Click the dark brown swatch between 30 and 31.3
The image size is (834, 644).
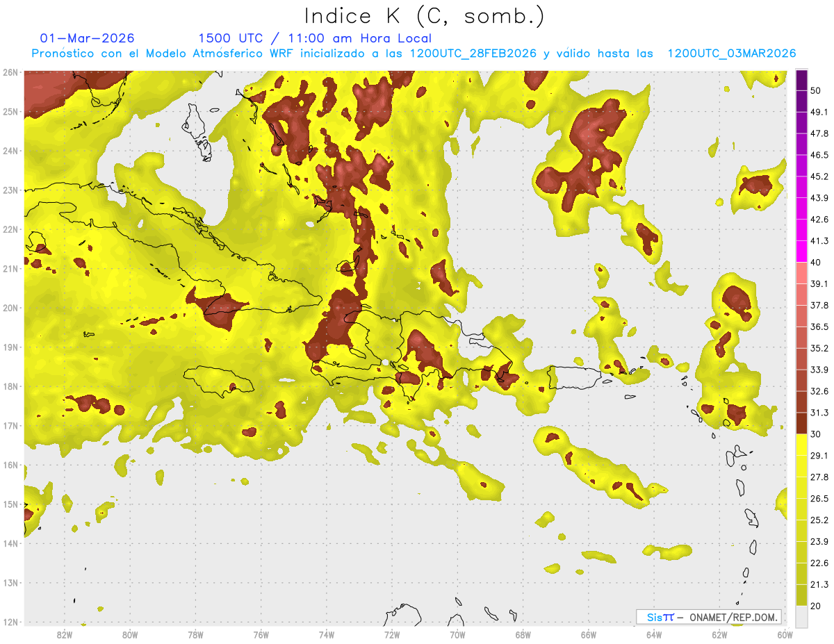801,423
